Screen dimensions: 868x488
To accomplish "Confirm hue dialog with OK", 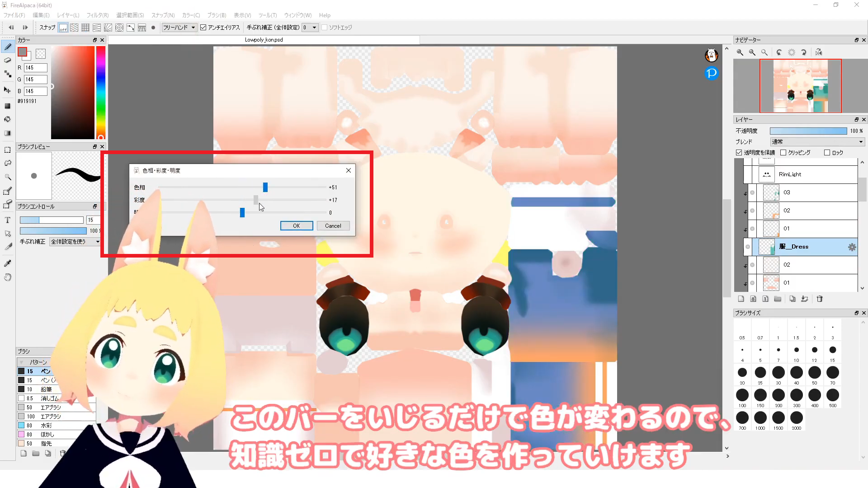I will click(x=297, y=226).
